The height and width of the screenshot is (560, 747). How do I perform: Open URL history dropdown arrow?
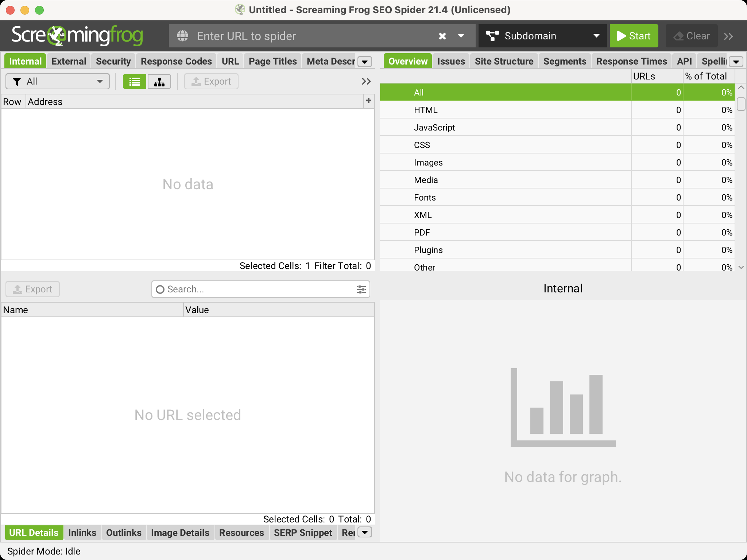pyautogui.click(x=461, y=36)
